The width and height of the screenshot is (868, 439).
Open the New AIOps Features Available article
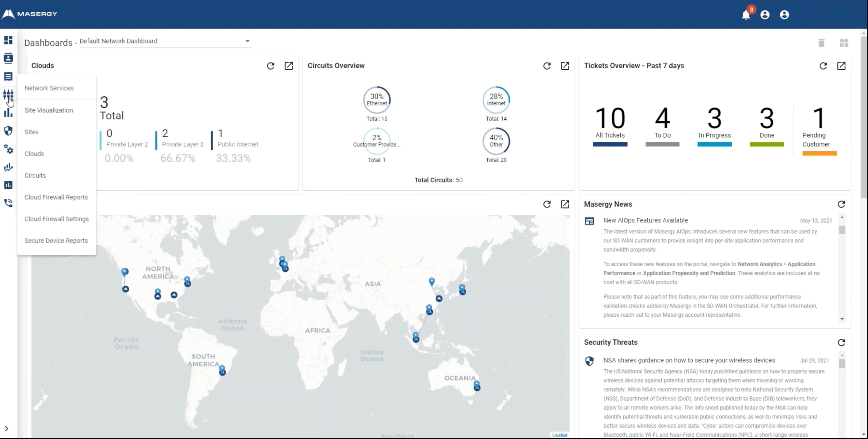pyautogui.click(x=646, y=220)
